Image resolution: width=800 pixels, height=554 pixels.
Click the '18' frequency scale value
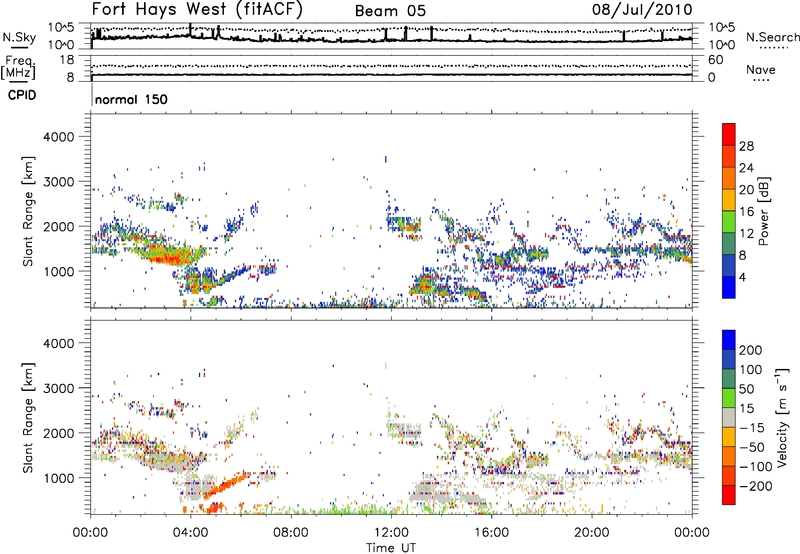(66, 60)
